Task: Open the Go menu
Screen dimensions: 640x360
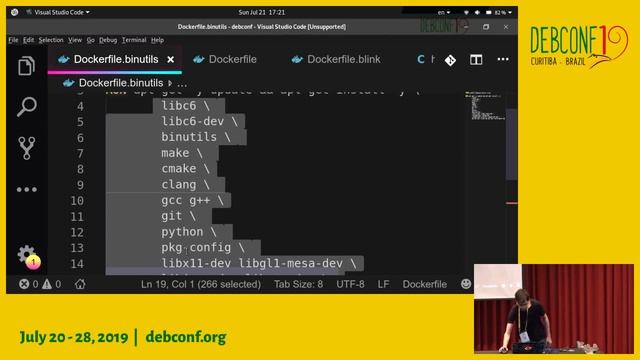Action: (91, 40)
